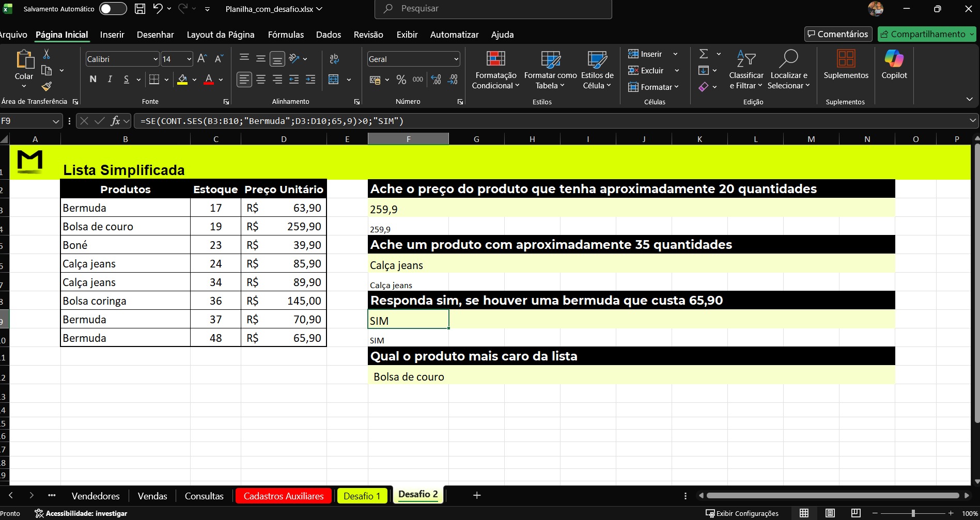Toggle top vertical alignment

point(244,59)
